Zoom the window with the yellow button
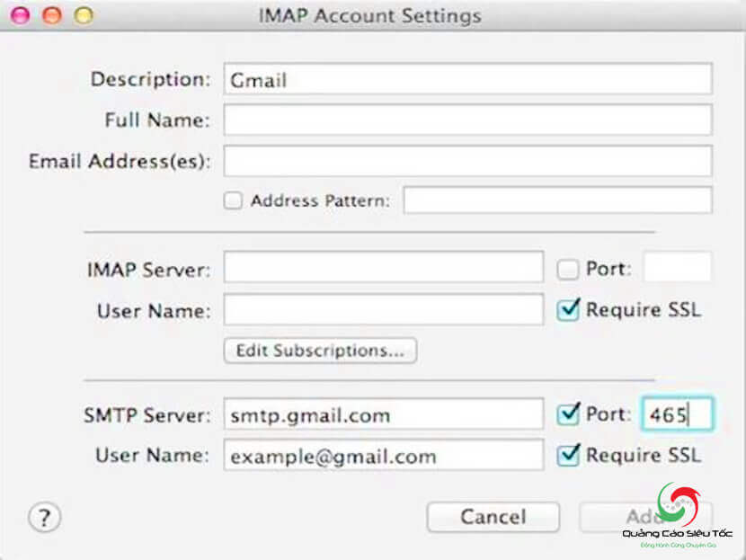The height and width of the screenshot is (560, 746). [x=84, y=15]
